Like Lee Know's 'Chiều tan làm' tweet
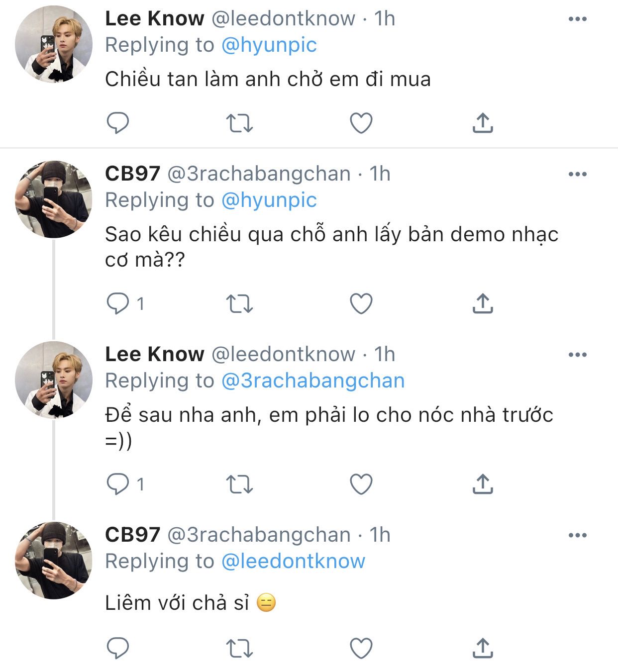The height and width of the screenshot is (672, 618). [x=361, y=123]
